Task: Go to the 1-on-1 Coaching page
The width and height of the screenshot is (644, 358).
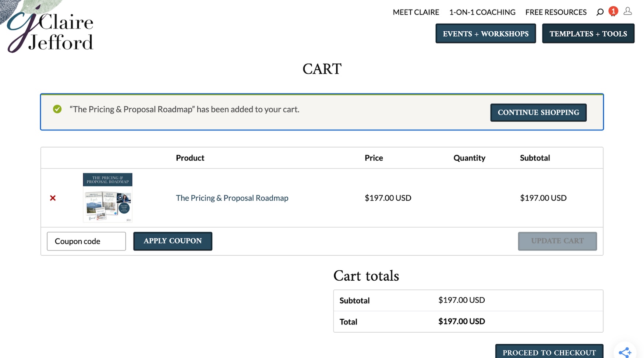Action: click(x=482, y=12)
